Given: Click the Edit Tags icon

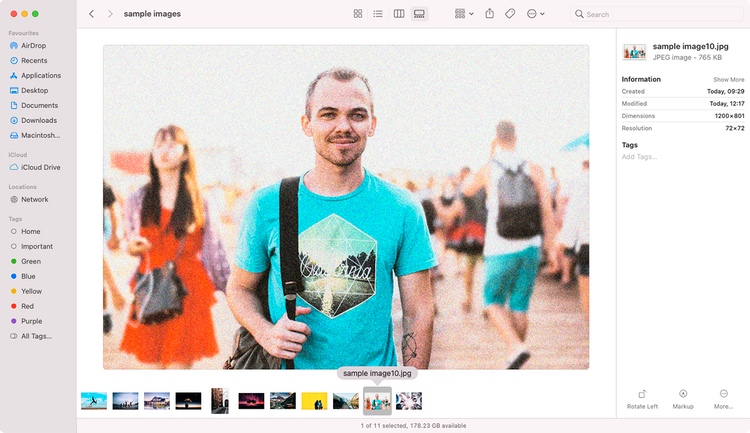Looking at the screenshot, I should (510, 14).
